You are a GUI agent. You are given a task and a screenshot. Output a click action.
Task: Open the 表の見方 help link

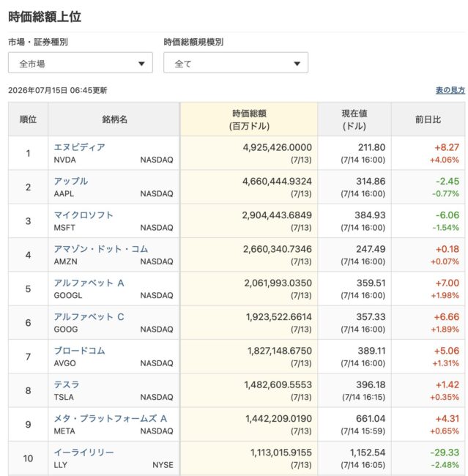[x=450, y=90]
